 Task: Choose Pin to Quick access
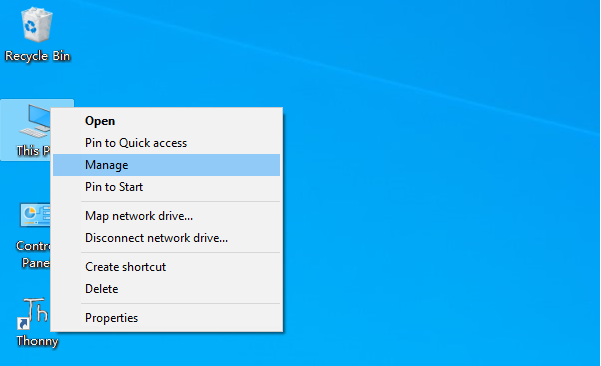click(x=166, y=143)
